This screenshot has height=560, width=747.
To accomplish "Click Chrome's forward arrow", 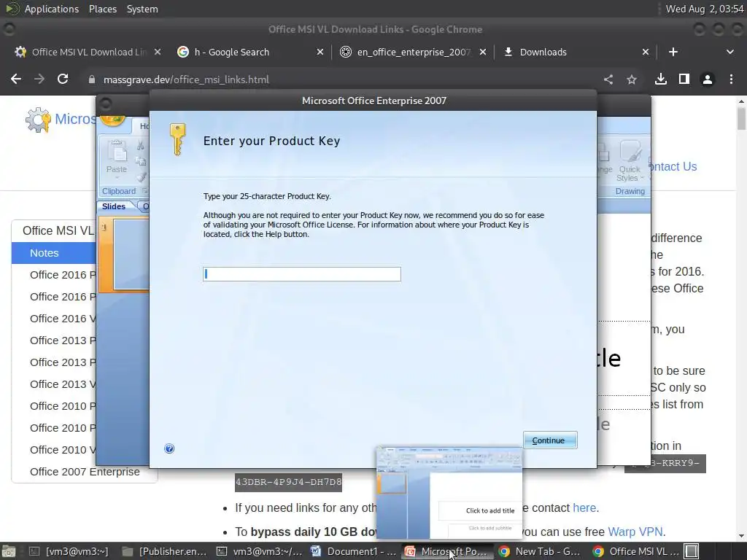I will coord(39,79).
